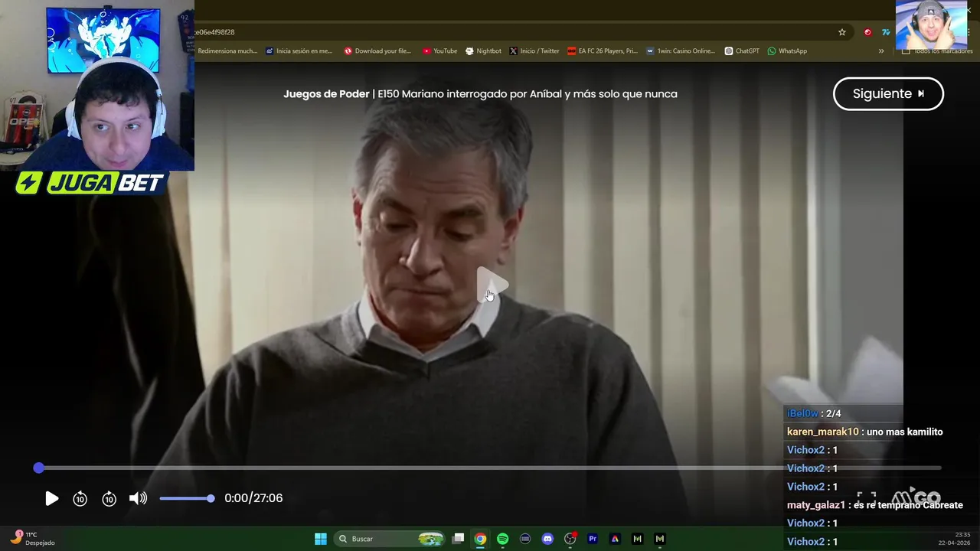Open the Adobe Express taskbar icon

(x=615, y=539)
